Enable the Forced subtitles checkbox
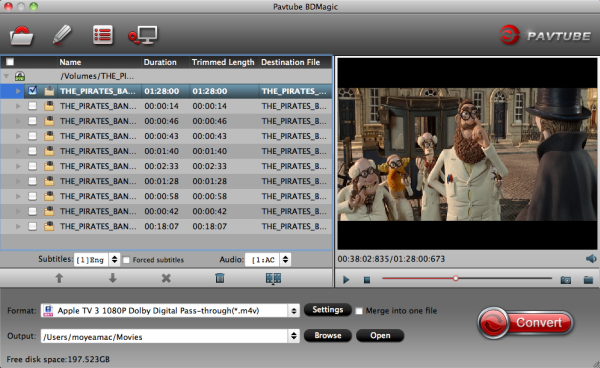Image resolution: width=600 pixels, height=368 pixels. (126, 260)
